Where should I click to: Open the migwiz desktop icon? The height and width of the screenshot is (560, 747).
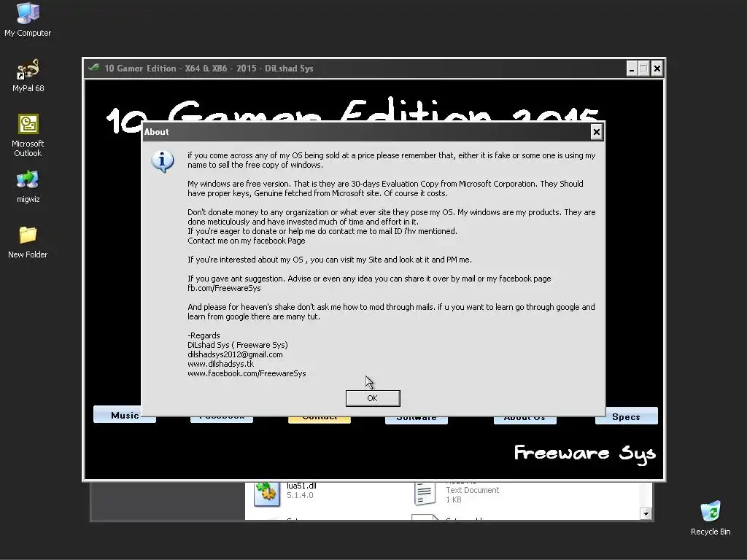(x=28, y=187)
